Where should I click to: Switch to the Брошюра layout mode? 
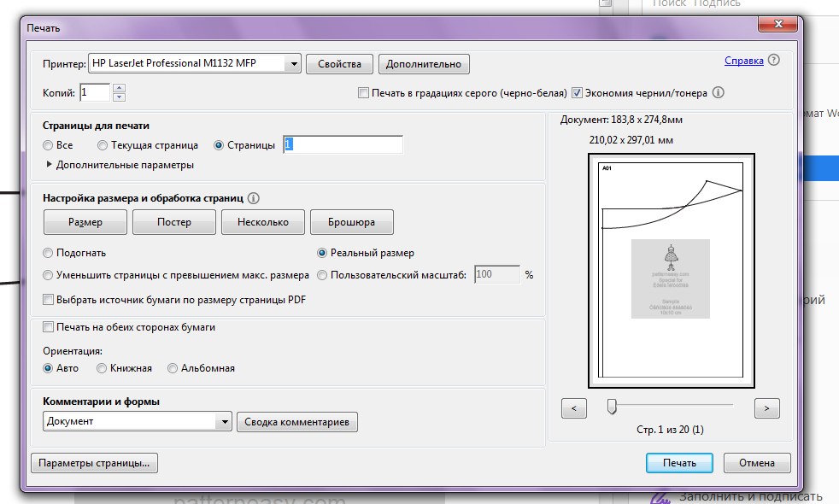click(351, 222)
